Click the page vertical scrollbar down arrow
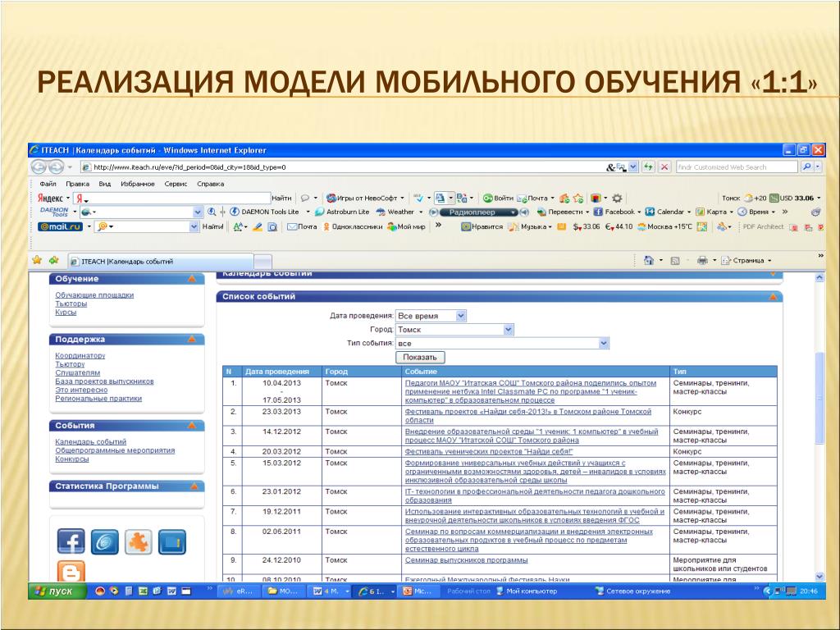Screen dimensions: 840x630 (x=819, y=577)
